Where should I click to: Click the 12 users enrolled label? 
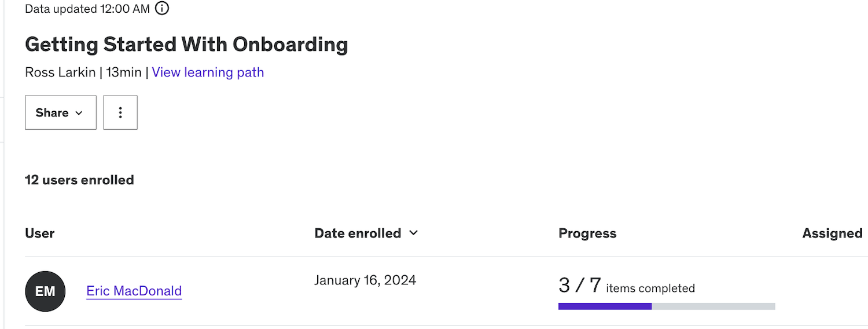pos(79,180)
